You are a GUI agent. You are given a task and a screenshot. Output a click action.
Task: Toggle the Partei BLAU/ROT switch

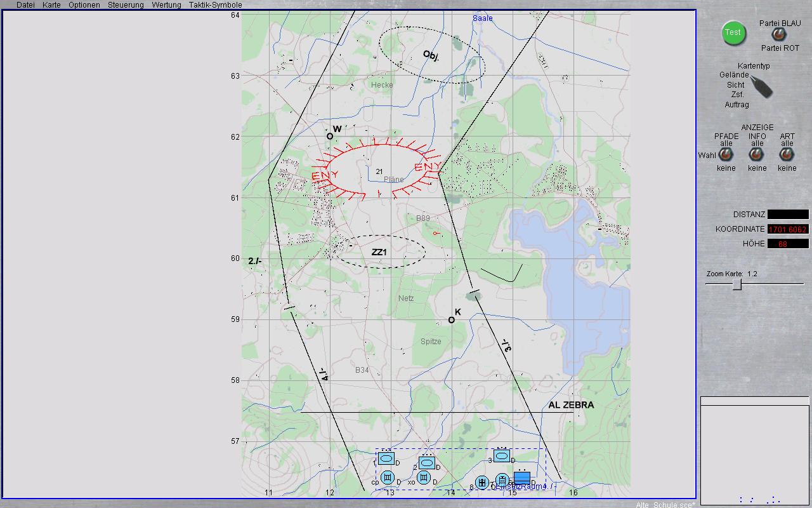click(x=776, y=35)
